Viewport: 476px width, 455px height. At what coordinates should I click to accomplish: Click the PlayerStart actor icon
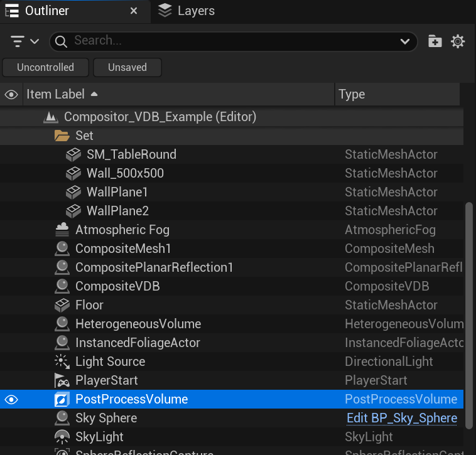(62, 380)
